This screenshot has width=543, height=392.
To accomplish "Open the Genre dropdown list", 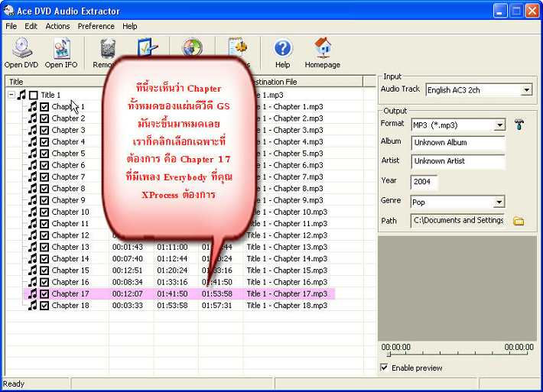I will (499, 202).
